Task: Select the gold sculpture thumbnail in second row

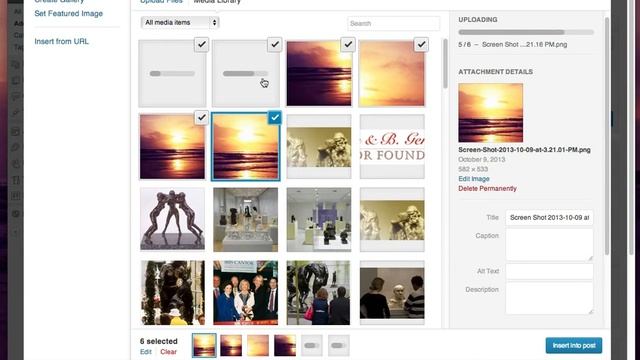Action: 319,147
